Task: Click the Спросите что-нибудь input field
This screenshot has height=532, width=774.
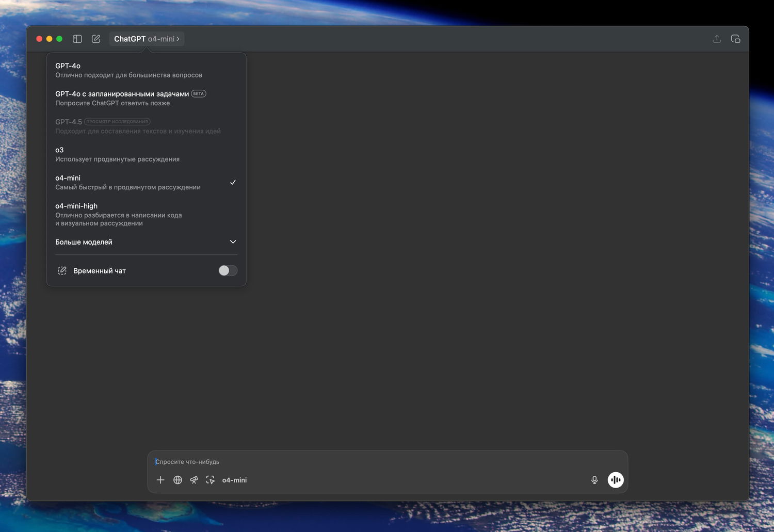Action: (387, 462)
